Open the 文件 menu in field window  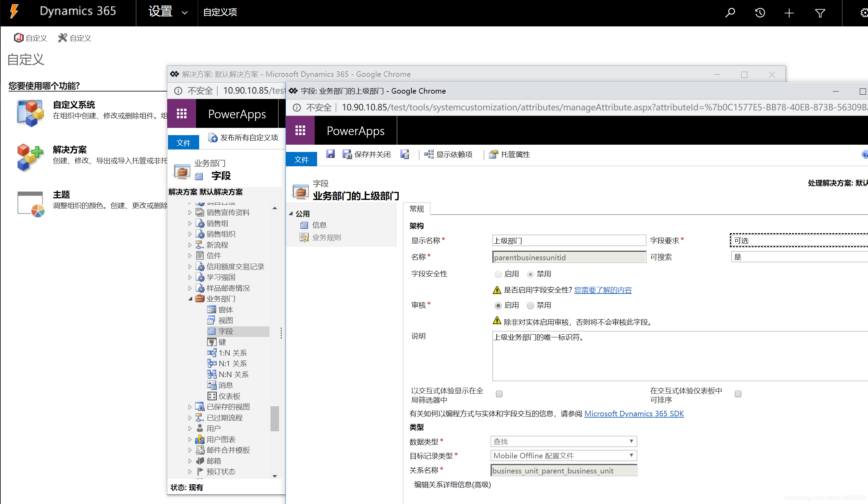pyautogui.click(x=301, y=159)
